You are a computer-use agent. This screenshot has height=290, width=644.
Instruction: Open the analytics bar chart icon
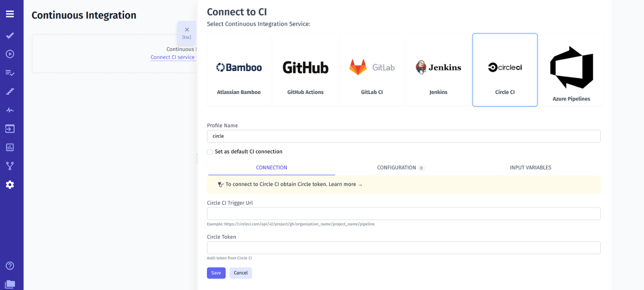click(x=10, y=147)
